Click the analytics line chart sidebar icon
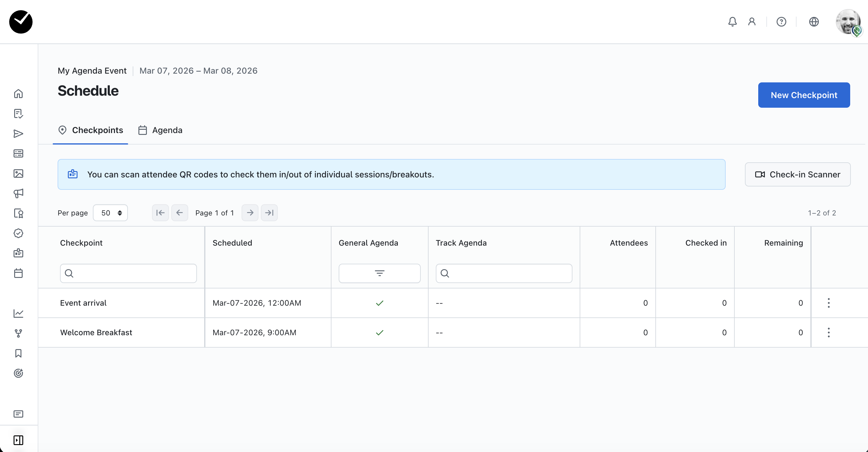 pos(18,314)
